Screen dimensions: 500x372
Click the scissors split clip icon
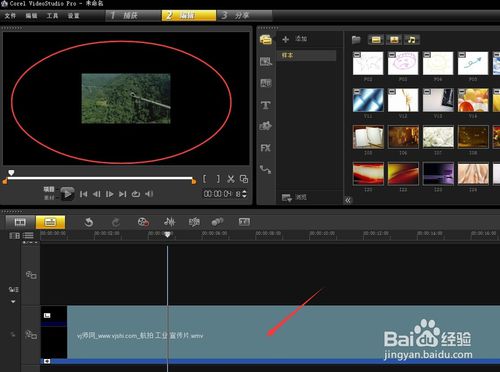pos(231,179)
